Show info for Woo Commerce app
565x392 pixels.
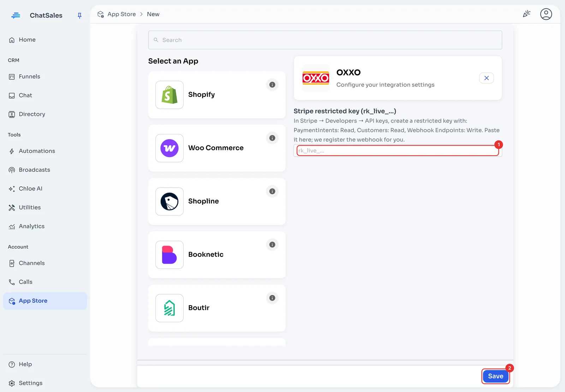pos(272,138)
